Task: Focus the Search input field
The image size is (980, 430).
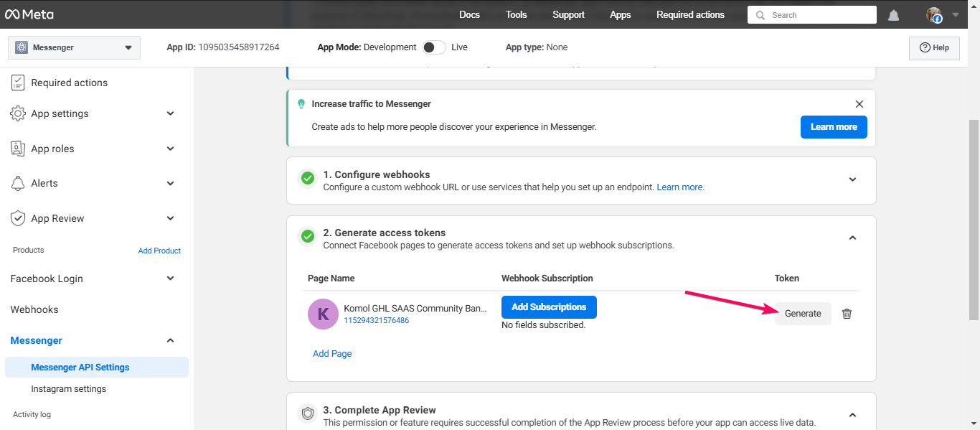Action: click(x=812, y=15)
